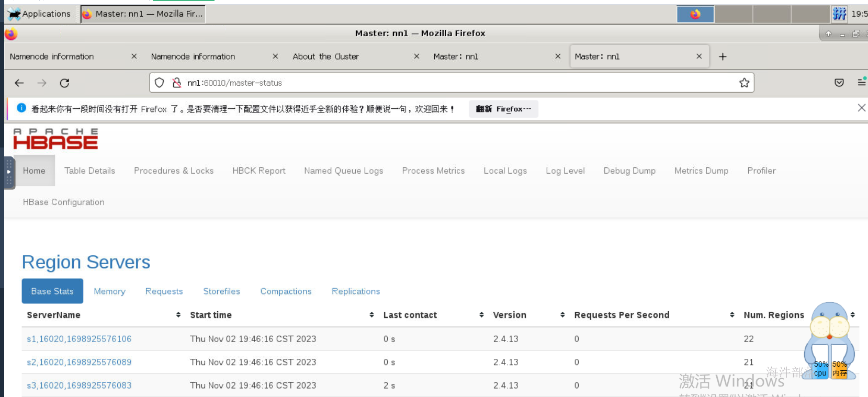Switch to first Namenode information tab
Screen dimensions: 868x397
click(52, 56)
